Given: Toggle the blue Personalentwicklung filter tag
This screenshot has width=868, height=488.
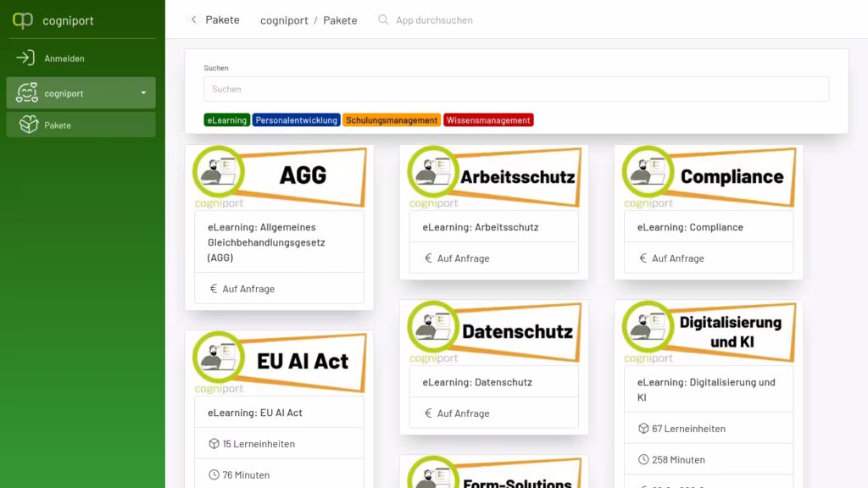Looking at the screenshot, I should click(x=297, y=120).
